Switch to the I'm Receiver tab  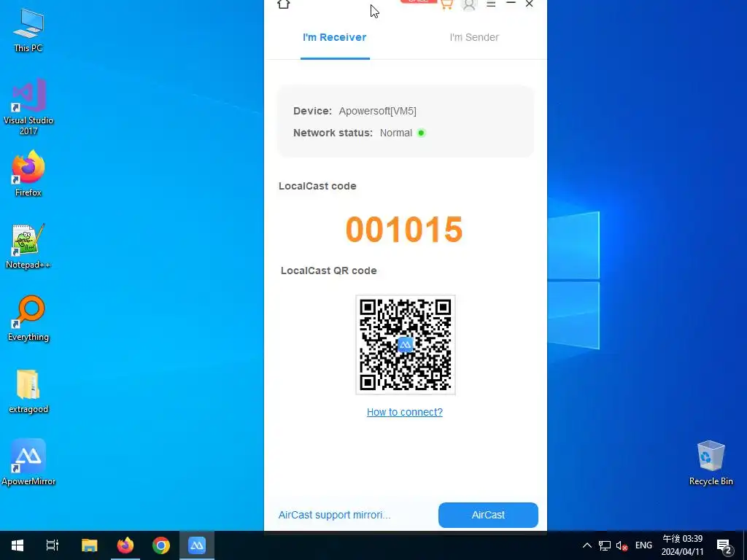334,37
